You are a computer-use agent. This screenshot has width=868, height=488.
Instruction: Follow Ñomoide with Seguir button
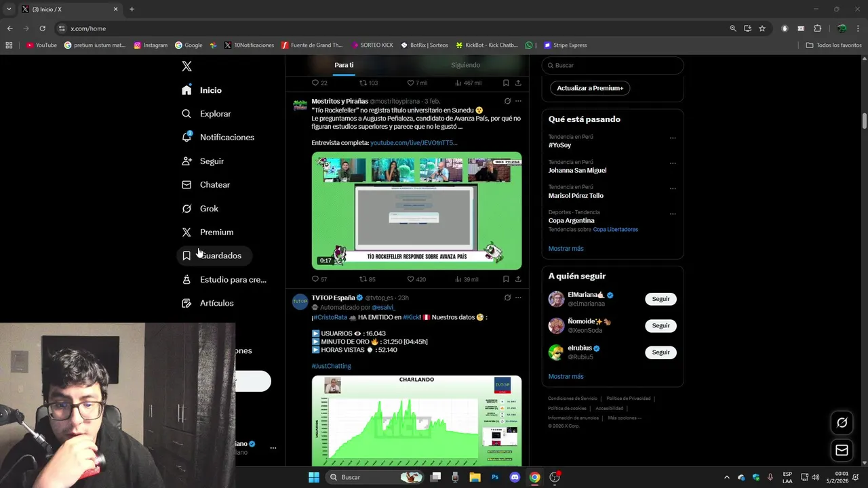coord(660,325)
